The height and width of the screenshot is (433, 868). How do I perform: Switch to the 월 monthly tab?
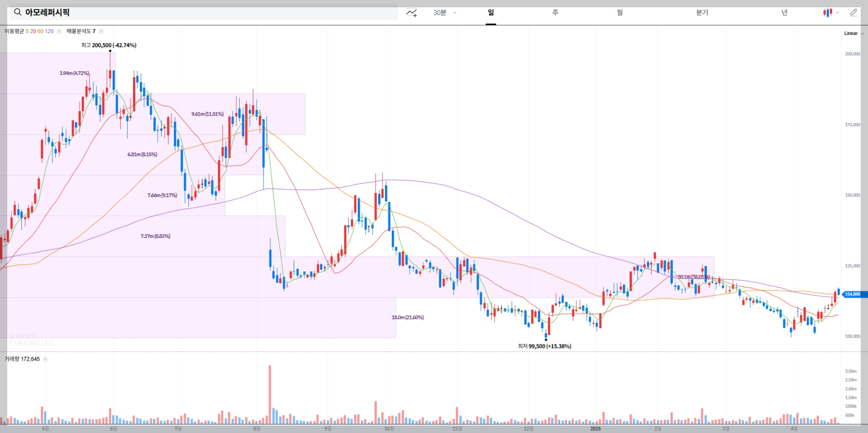pos(620,13)
